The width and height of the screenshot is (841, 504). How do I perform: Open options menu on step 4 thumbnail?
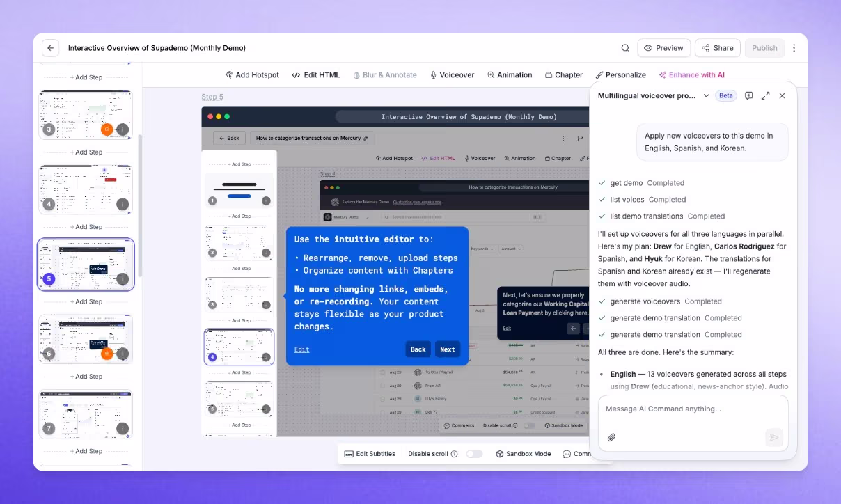(x=123, y=204)
